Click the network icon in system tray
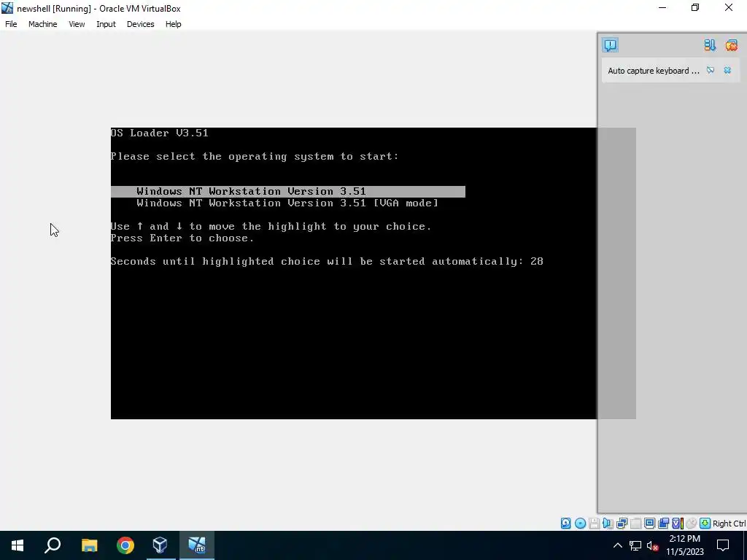This screenshot has width=747, height=560. (x=635, y=545)
